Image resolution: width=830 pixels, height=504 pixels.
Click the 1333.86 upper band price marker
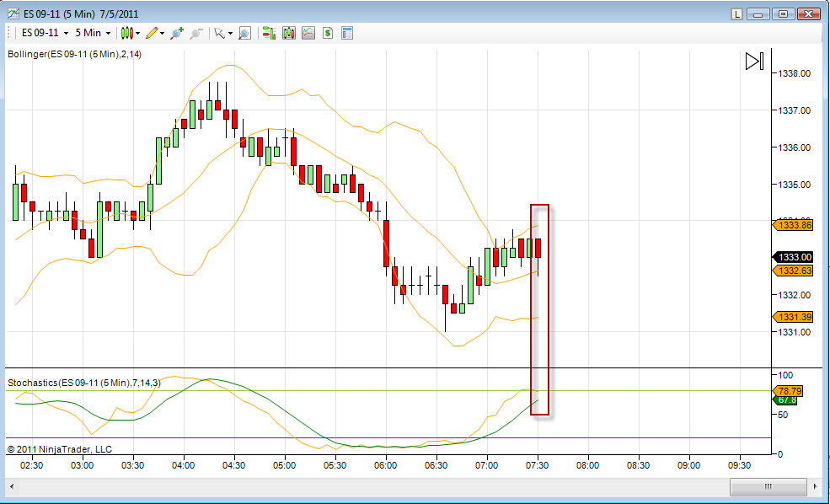(x=793, y=225)
